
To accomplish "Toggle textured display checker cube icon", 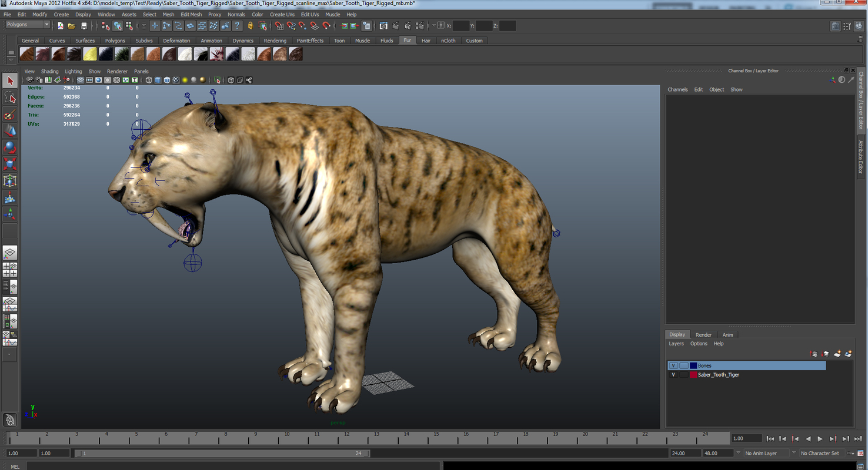I will [x=176, y=80].
